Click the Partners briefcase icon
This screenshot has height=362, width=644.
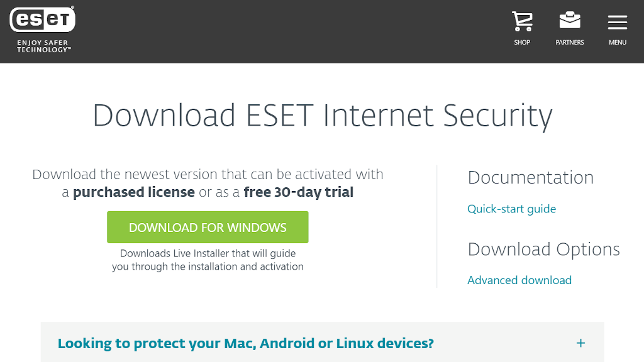tap(570, 20)
